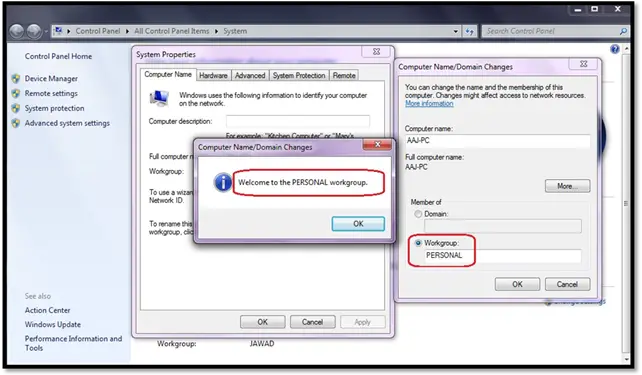Open Remote settings from the sidebar
This screenshot has width=642, height=375.
[51, 93]
